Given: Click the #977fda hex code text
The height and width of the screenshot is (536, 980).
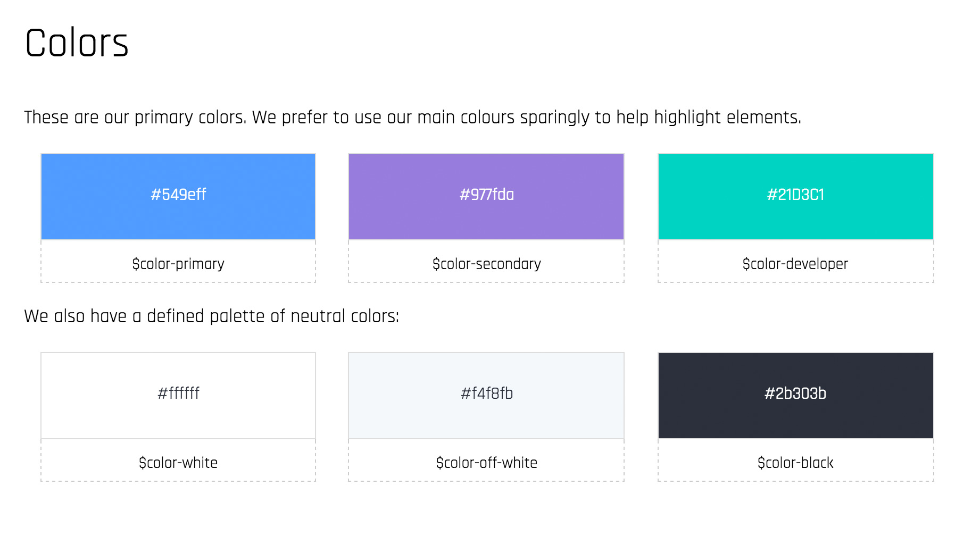Looking at the screenshot, I should point(486,195).
